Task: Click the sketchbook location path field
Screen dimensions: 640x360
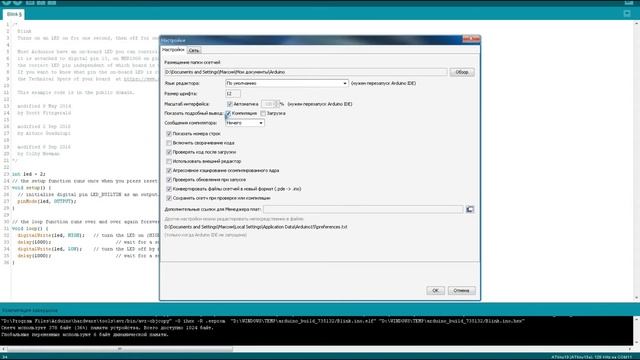Action: click(306, 72)
